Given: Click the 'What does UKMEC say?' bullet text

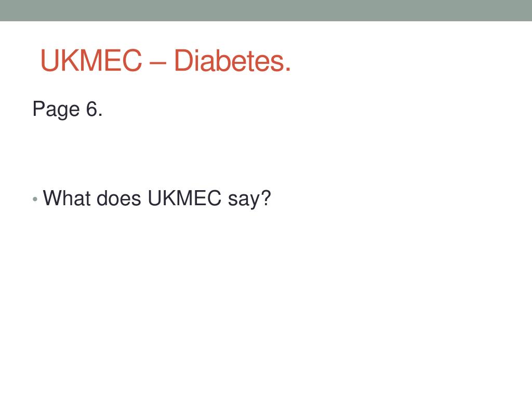Looking at the screenshot, I should (157, 198).
